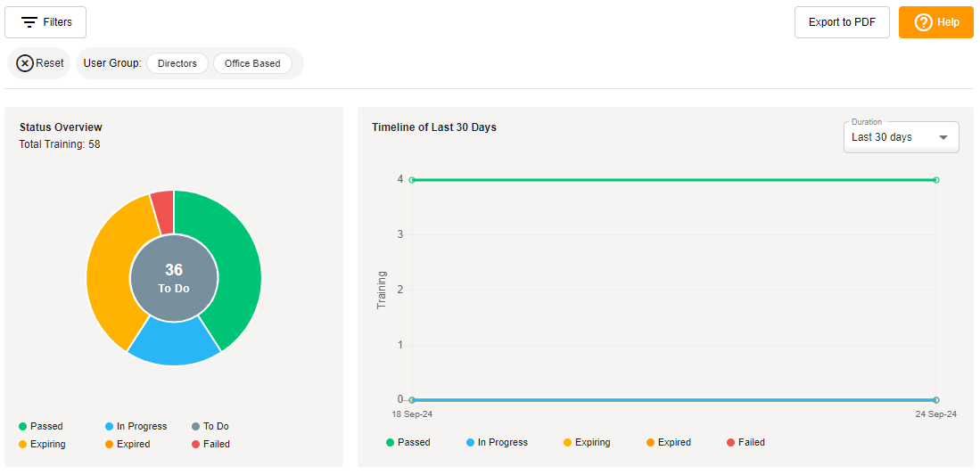Hide the Expired series in timeline legend

coord(669,442)
